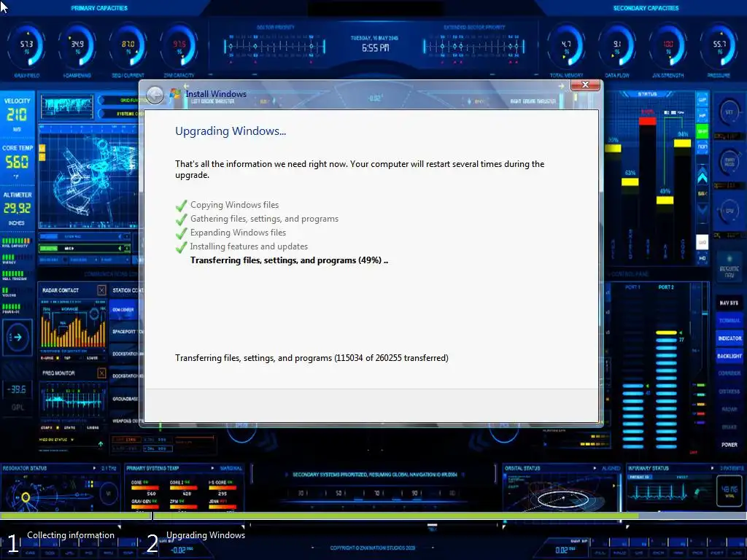The image size is (747, 560).
Task: Click the Windows flag logo in title bar
Action: 175,93
